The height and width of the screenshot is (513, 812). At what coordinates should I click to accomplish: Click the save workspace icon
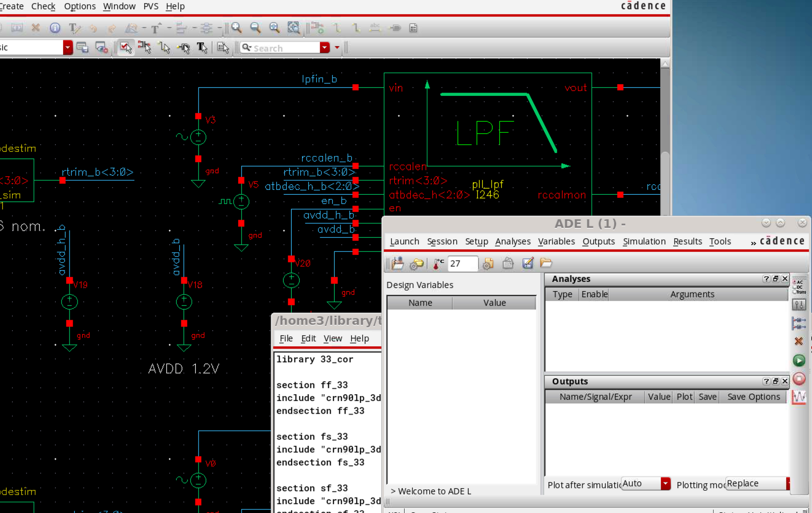click(82, 47)
